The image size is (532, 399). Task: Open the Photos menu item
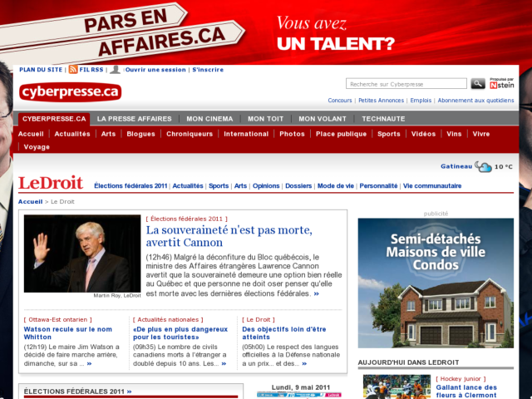coord(292,134)
